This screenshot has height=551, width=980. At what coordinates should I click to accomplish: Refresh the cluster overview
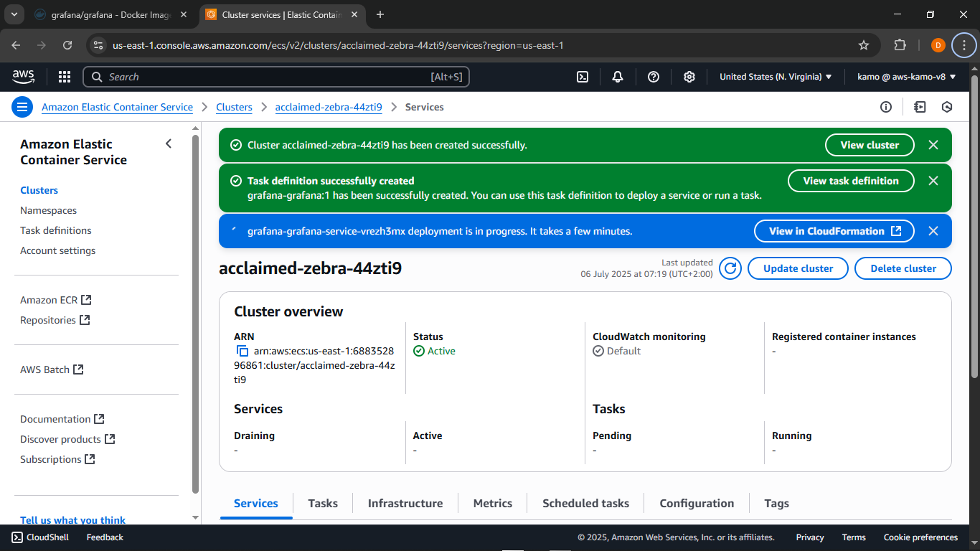(x=730, y=268)
